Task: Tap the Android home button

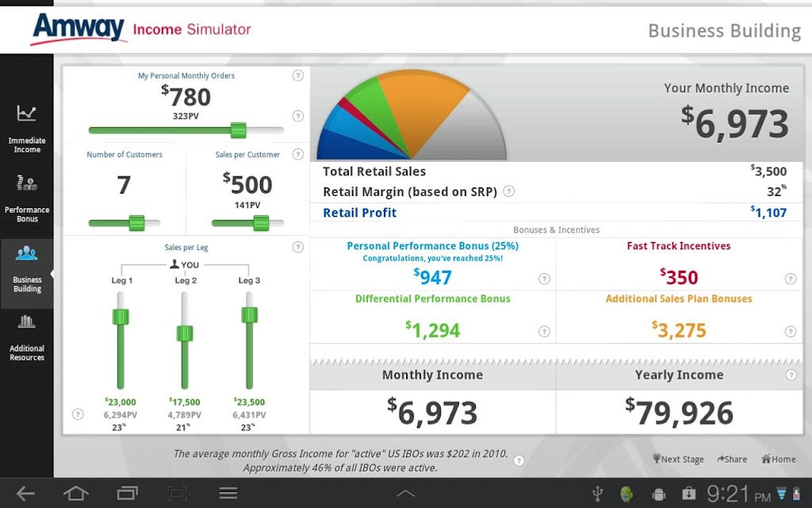Action: point(75,493)
